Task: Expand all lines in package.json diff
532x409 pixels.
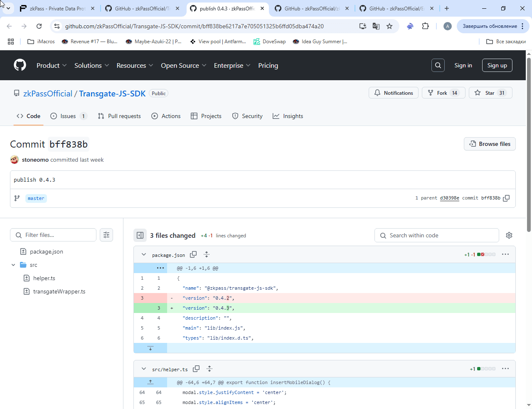Action: [x=207, y=254]
